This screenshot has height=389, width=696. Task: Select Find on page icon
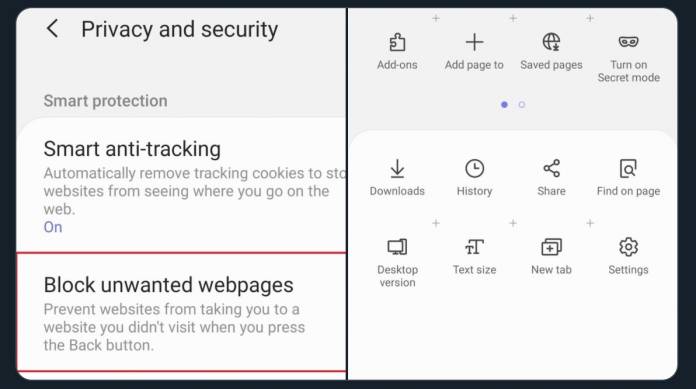628,169
